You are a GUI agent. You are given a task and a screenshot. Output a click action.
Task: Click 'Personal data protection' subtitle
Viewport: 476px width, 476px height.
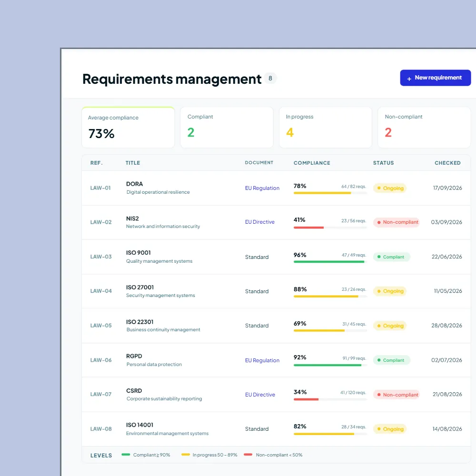pos(154,364)
